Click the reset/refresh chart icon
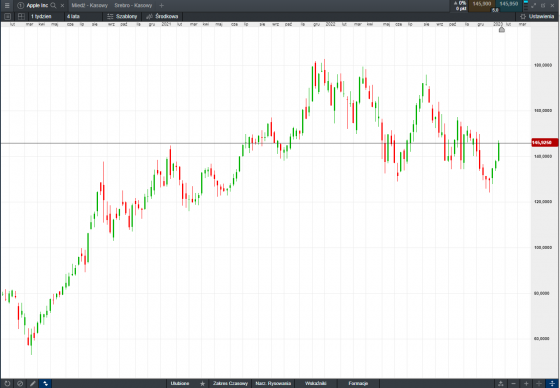 tap(7, 383)
